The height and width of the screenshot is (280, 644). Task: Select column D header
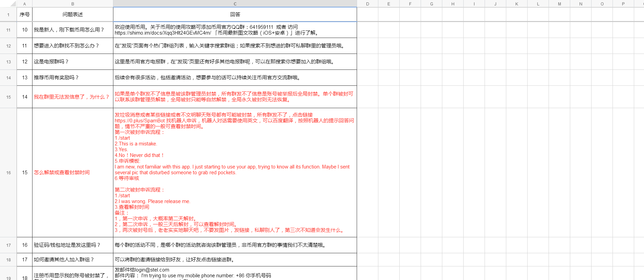368,4
